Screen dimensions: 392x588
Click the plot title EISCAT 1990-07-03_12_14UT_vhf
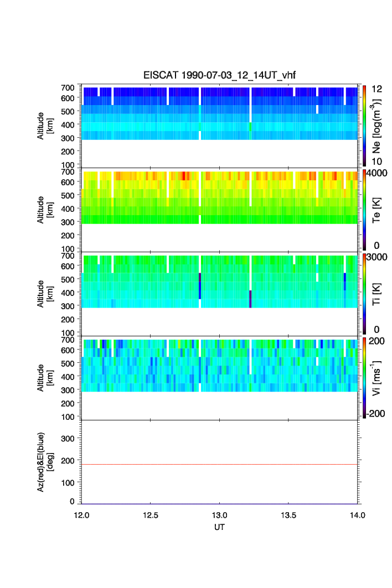[x=219, y=75]
